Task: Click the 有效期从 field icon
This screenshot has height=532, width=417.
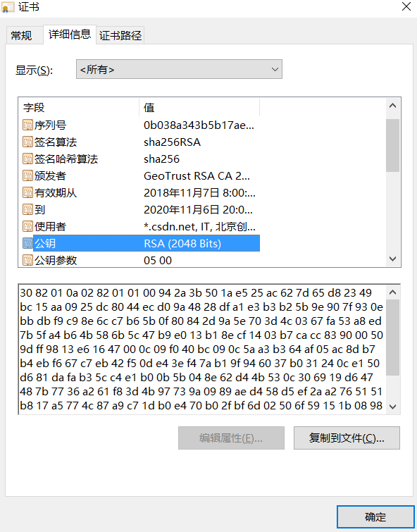Action: (x=27, y=192)
